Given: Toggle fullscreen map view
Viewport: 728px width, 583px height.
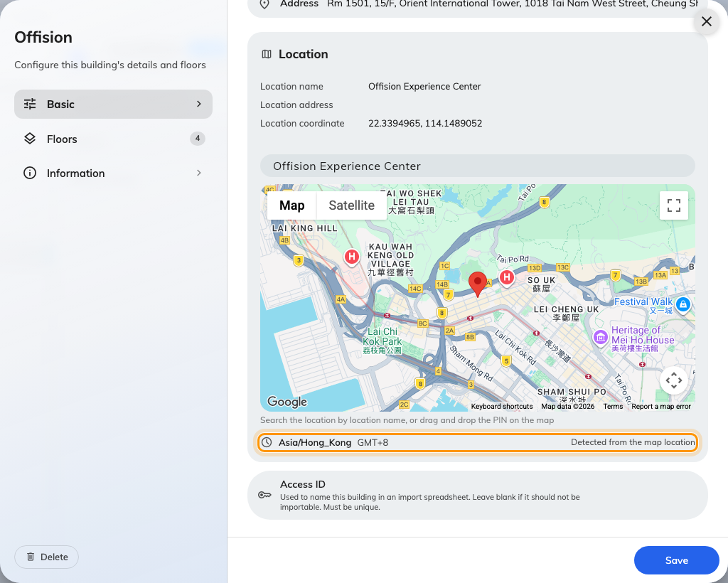Looking at the screenshot, I should (x=674, y=205).
